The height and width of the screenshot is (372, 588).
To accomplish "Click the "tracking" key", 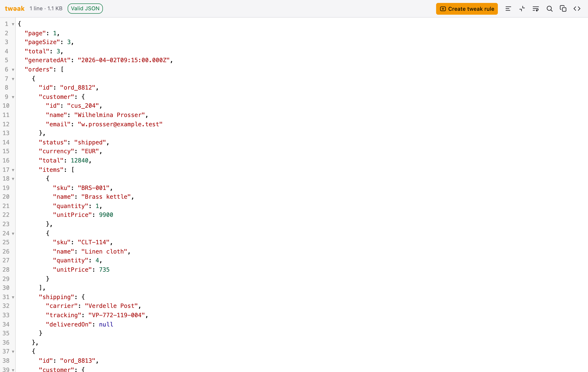I will tap(63, 315).
